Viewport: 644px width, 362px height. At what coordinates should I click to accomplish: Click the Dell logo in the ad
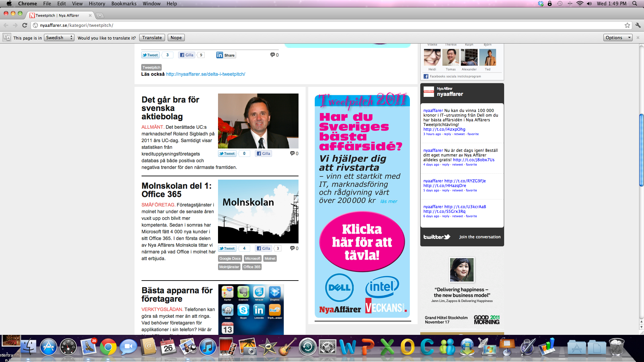click(339, 288)
